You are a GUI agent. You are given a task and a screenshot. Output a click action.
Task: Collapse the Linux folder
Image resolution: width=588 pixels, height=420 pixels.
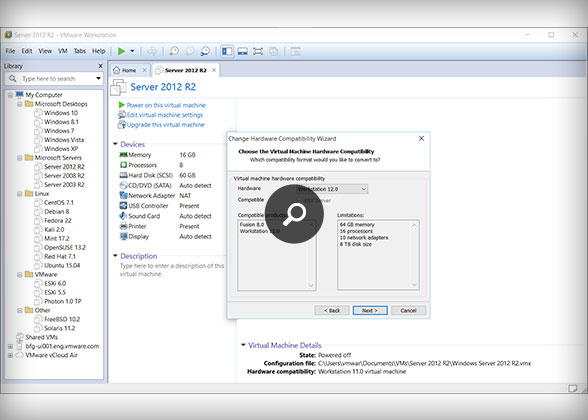click(x=20, y=194)
